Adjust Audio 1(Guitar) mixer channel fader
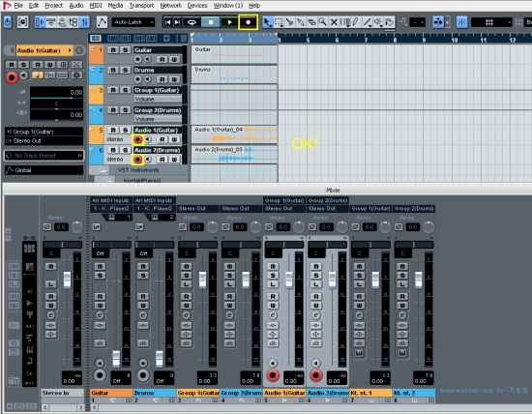 click(289, 280)
